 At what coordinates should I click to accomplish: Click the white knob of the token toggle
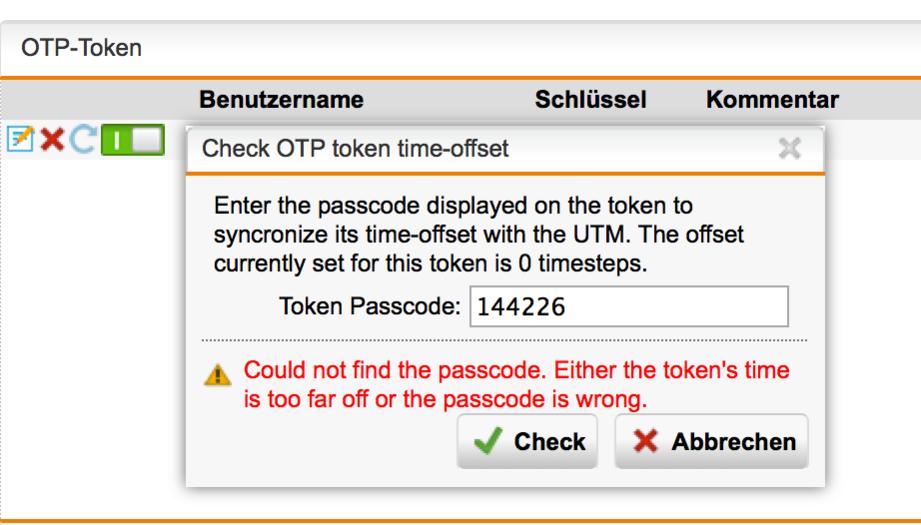pos(147,140)
